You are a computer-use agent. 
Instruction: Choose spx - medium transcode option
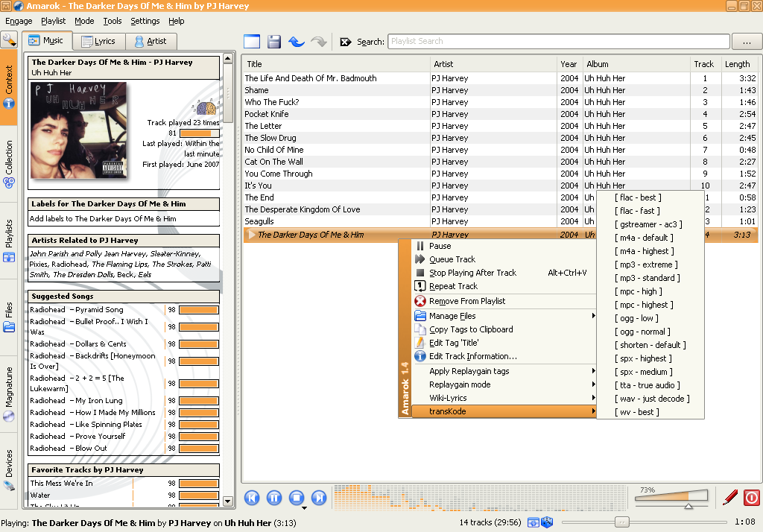pyautogui.click(x=650, y=372)
